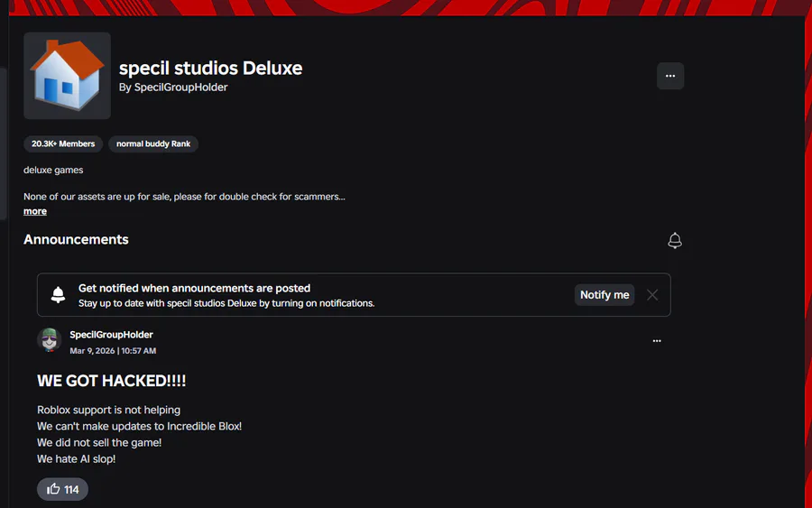Click the normal buddy Rank badge
Screen dimensions: 812x508
[153, 144]
